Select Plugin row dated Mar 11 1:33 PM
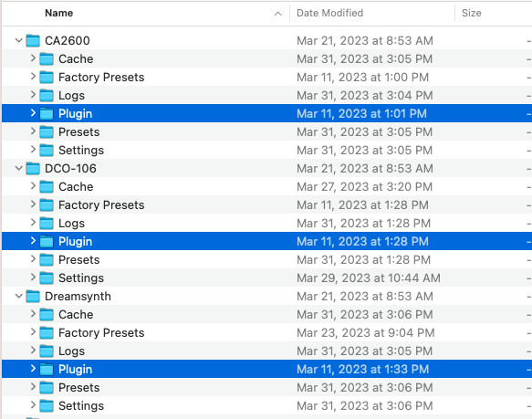 coord(266,370)
